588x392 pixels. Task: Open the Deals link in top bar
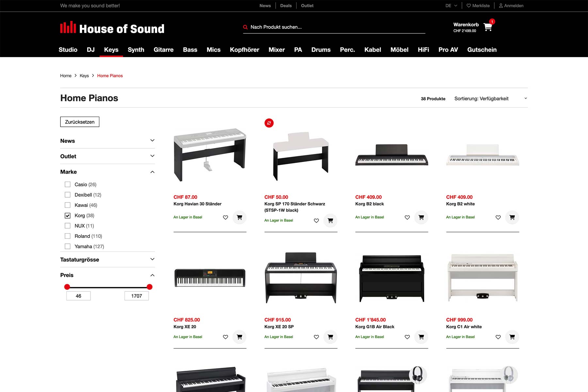click(x=286, y=6)
